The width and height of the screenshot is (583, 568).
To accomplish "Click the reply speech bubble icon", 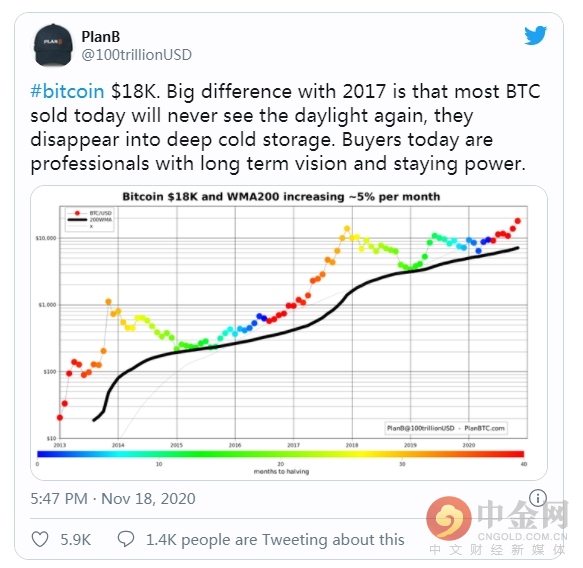I will tap(126, 539).
